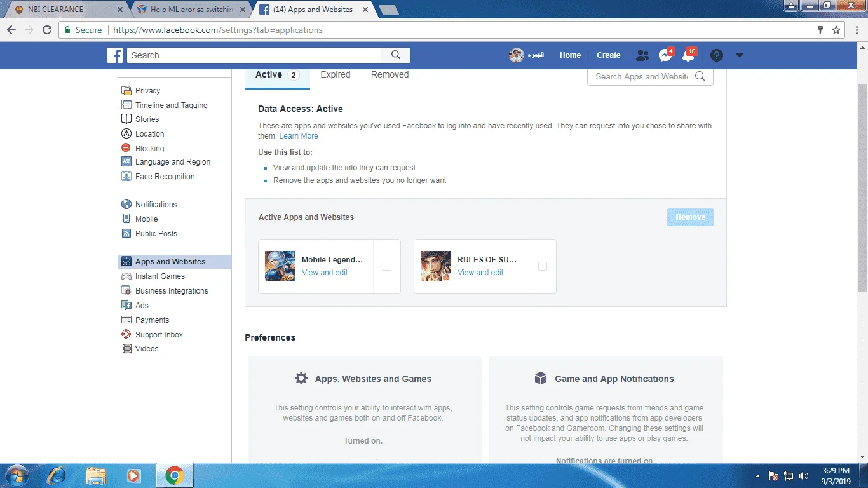Click the Instant Games controller icon
The image size is (868, 488).
(x=126, y=276)
